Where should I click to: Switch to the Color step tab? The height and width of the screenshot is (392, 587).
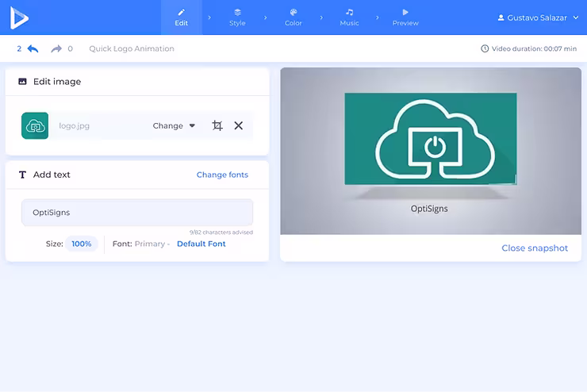[293, 17]
